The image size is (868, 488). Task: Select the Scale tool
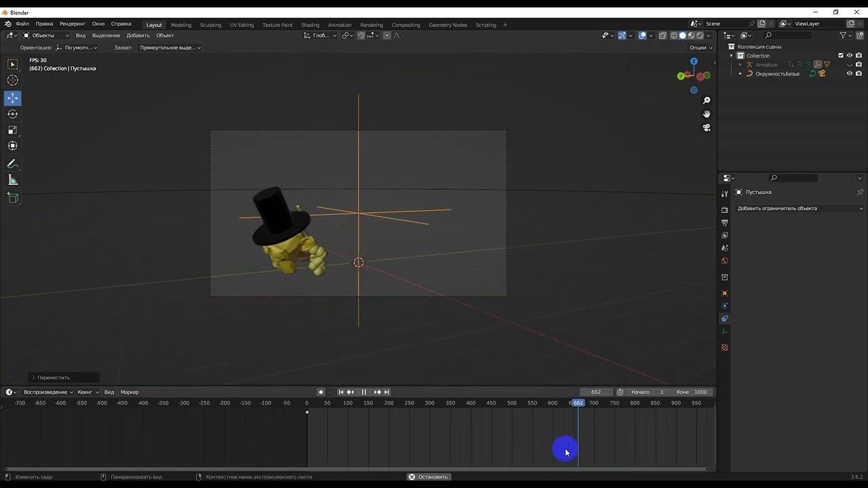coord(13,130)
